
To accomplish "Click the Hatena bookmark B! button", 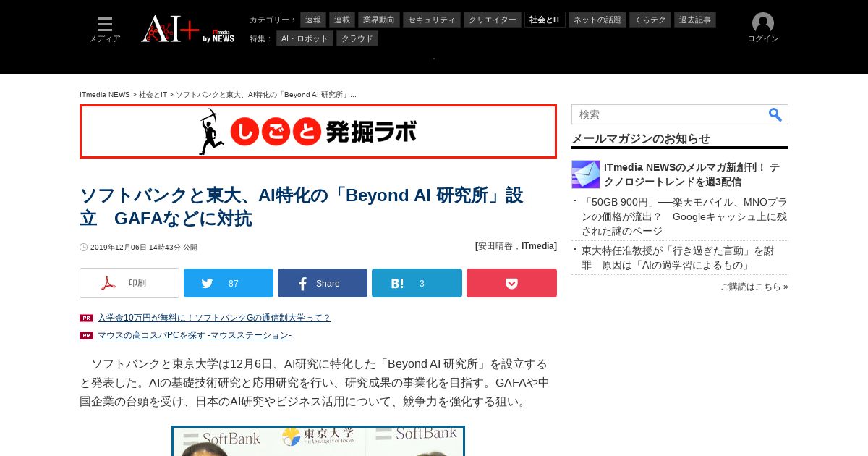I will [x=417, y=283].
